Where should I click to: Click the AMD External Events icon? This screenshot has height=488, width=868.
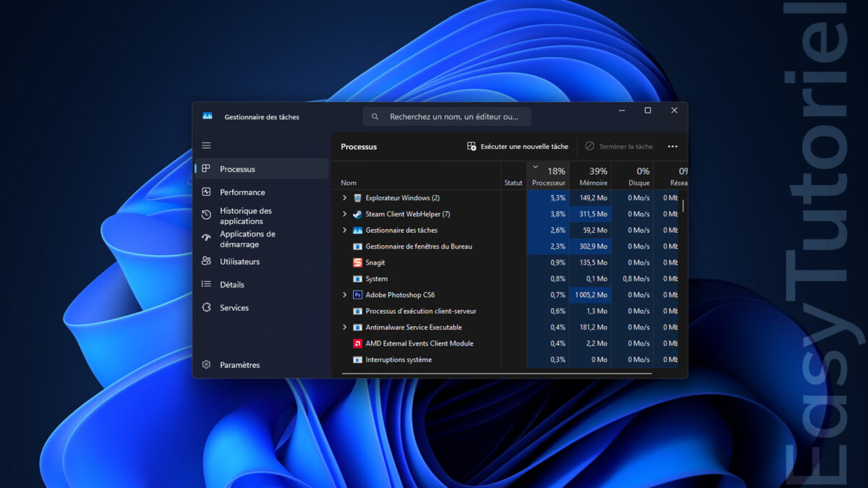(x=357, y=343)
